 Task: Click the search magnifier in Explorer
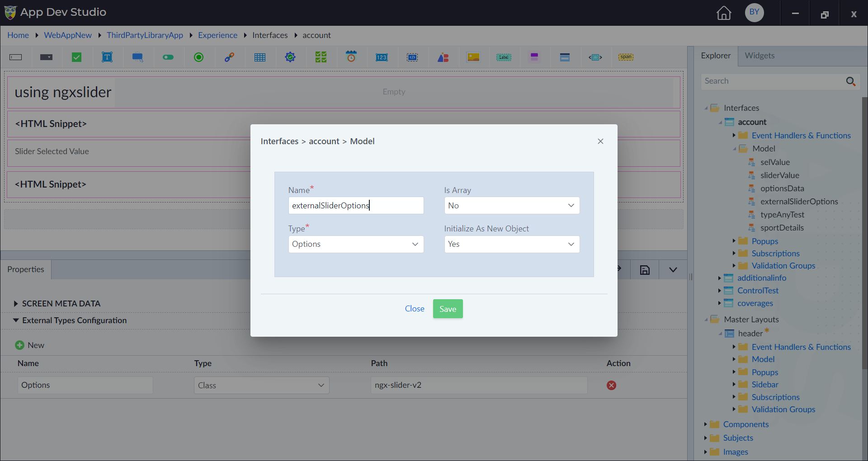pos(850,81)
